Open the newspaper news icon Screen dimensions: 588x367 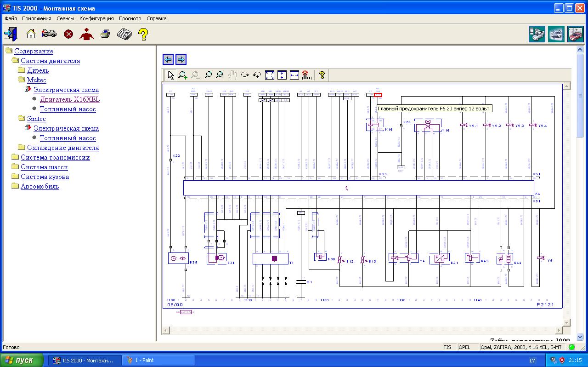coord(124,34)
